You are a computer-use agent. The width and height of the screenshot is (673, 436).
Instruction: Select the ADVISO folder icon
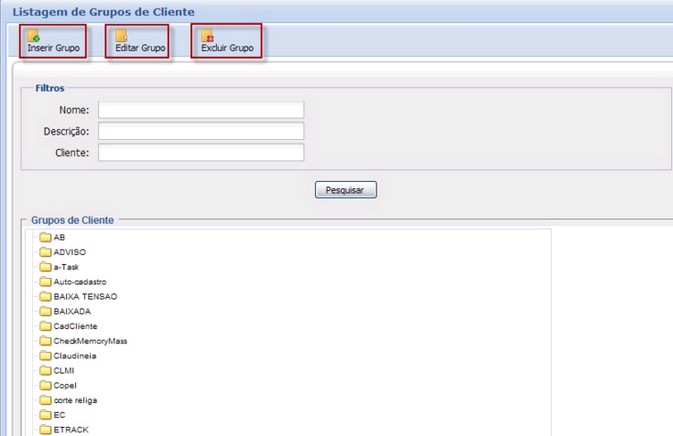[45, 252]
